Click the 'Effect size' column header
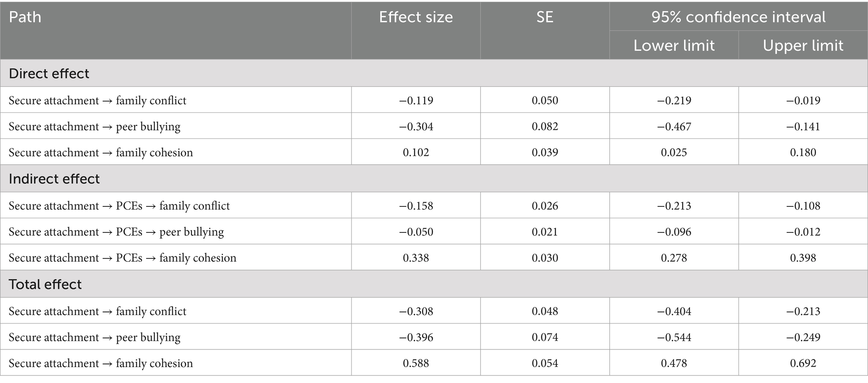 click(416, 17)
